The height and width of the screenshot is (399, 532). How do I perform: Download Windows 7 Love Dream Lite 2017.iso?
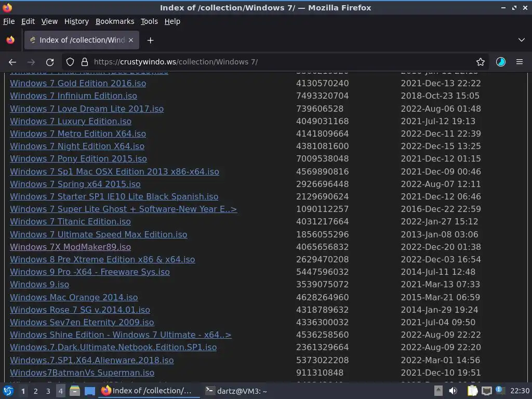click(x=87, y=109)
